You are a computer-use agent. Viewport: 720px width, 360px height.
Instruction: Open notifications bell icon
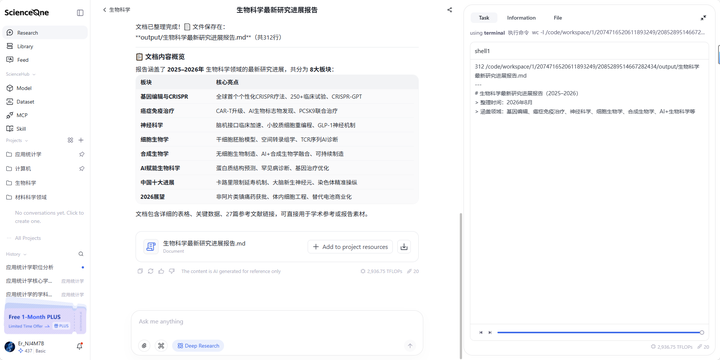tap(79, 347)
